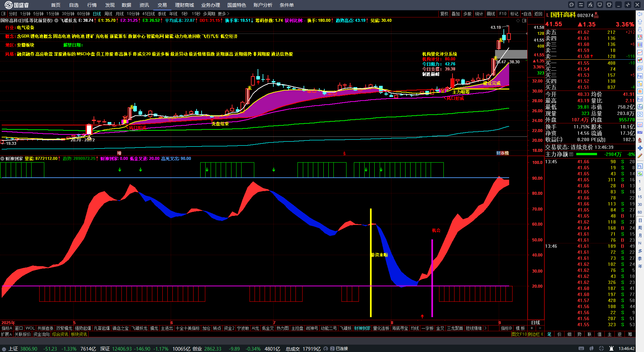Toggle 标记 mark option
Image resolution: width=644 pixels, height=352 pixels.
pos(514,14)
